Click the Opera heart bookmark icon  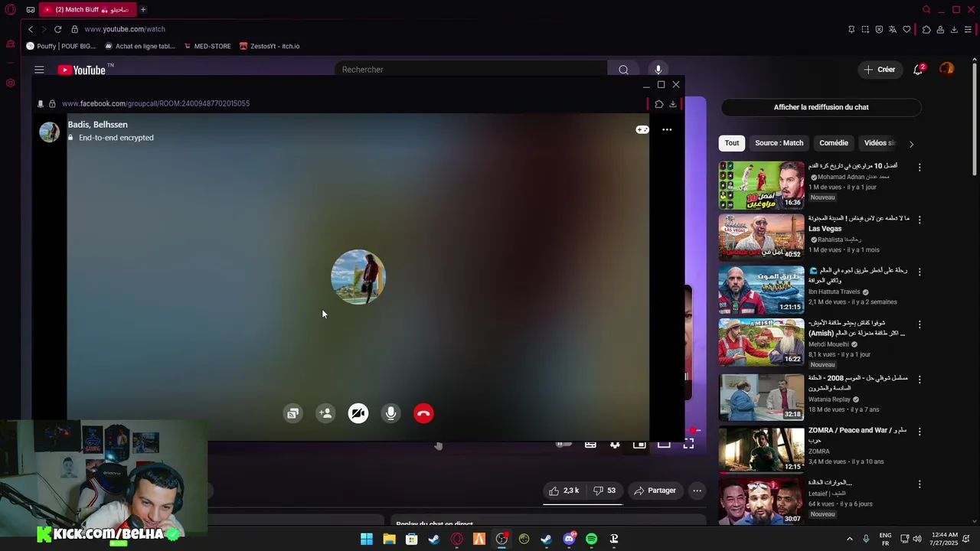pyautogui.click(x=906, y=29)
